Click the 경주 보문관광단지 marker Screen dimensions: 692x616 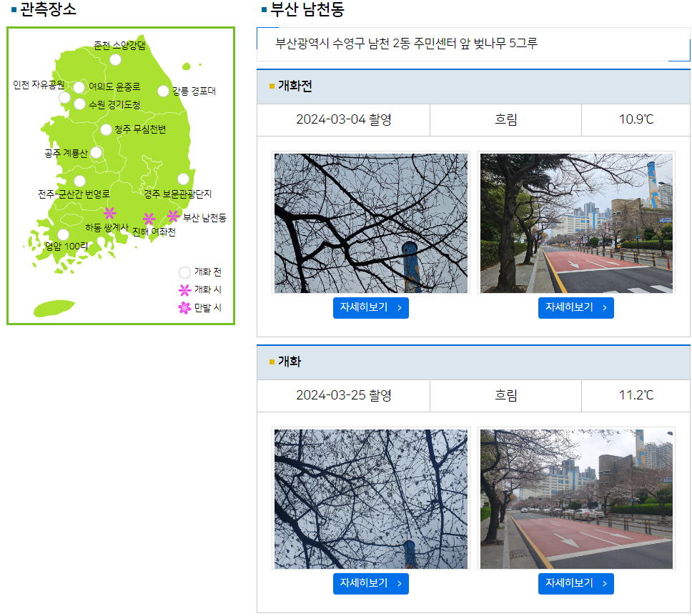pos(184,179)
